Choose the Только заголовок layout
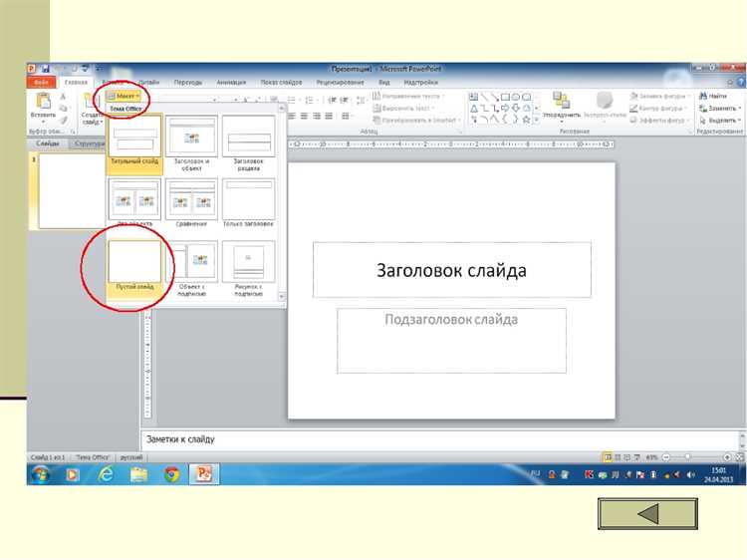Image resolution: width=747 pixels, height=560 pixels. tap(249, 202)
